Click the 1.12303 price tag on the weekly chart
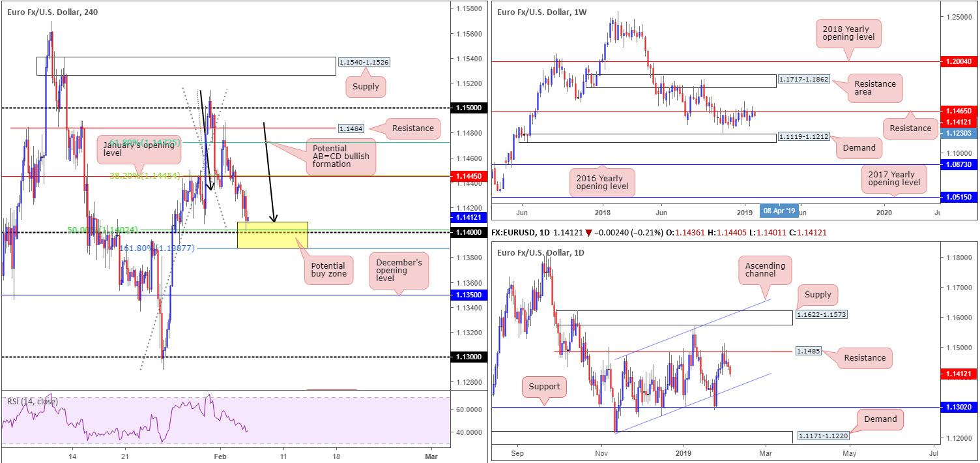Viewport: 980px width, 463px height. coord(960,132)
